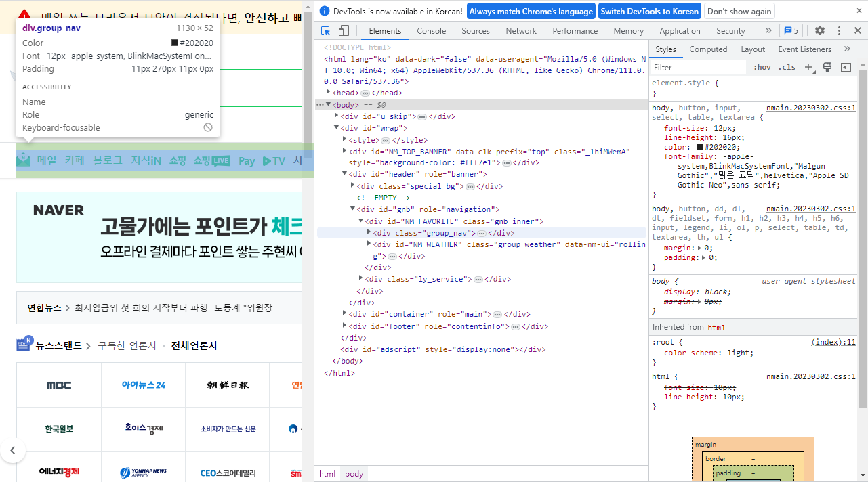
Task: Select the body breadcrumb at bottom
Action: 354,474
